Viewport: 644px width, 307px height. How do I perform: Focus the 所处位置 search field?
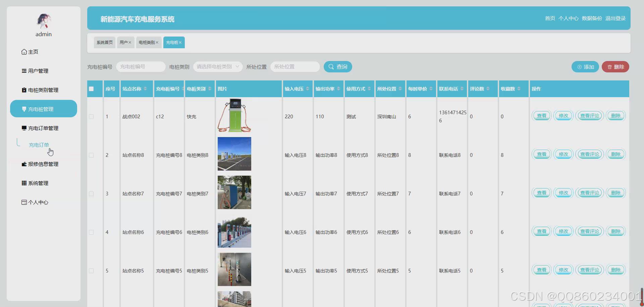coord(295,67)
